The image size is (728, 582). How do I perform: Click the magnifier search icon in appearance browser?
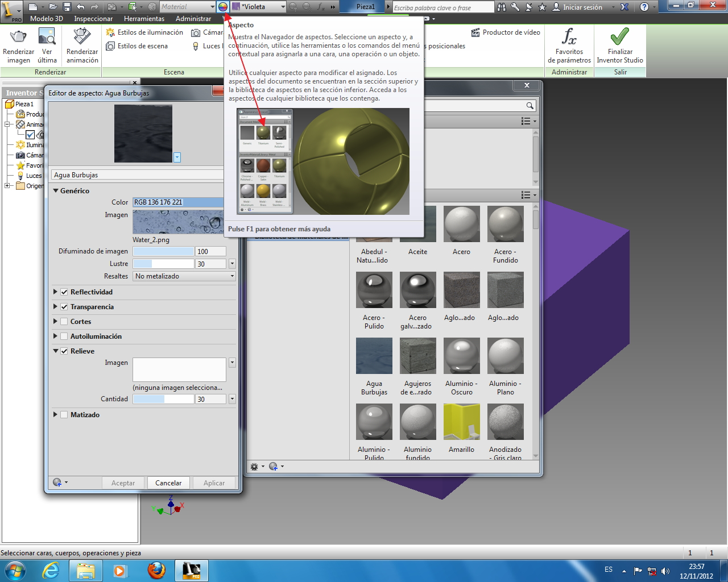(x=530, y=106)
